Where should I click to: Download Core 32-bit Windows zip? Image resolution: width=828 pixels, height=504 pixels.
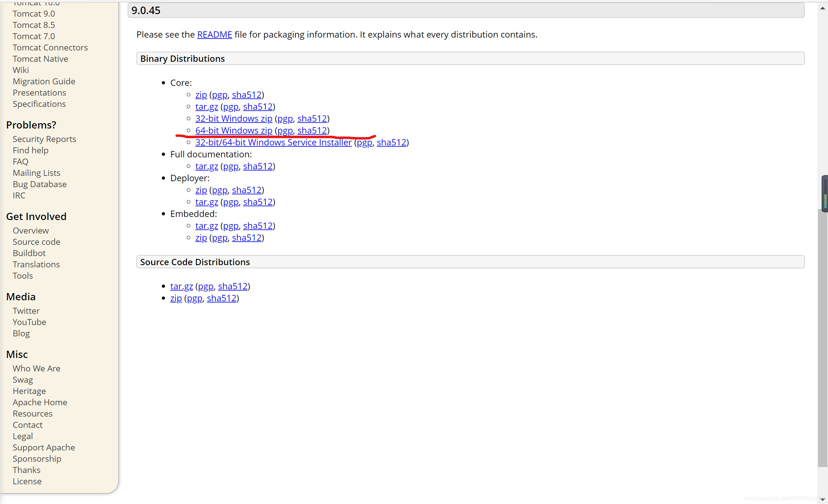click(234, 118)
